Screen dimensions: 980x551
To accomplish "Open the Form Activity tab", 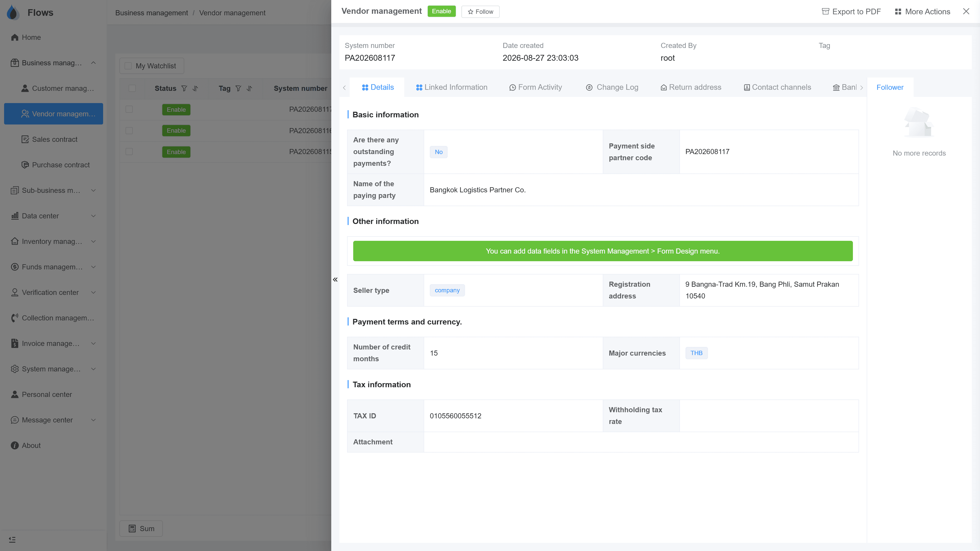I will point(536,87).
